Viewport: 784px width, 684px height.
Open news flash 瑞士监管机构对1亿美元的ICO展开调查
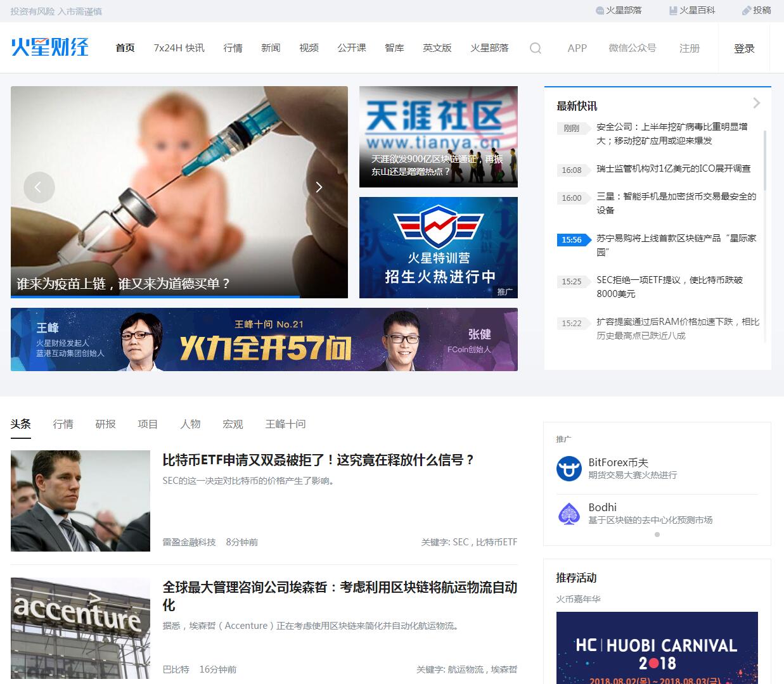click(674, 168)
